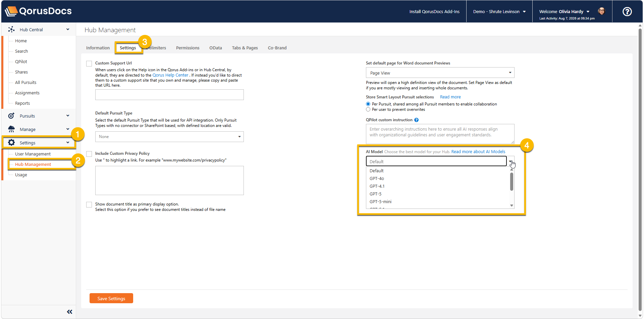This screenshot has width=644, height=319.
Task: Open the Word document Previews page dropdown
Action: [x=440, y=73]
